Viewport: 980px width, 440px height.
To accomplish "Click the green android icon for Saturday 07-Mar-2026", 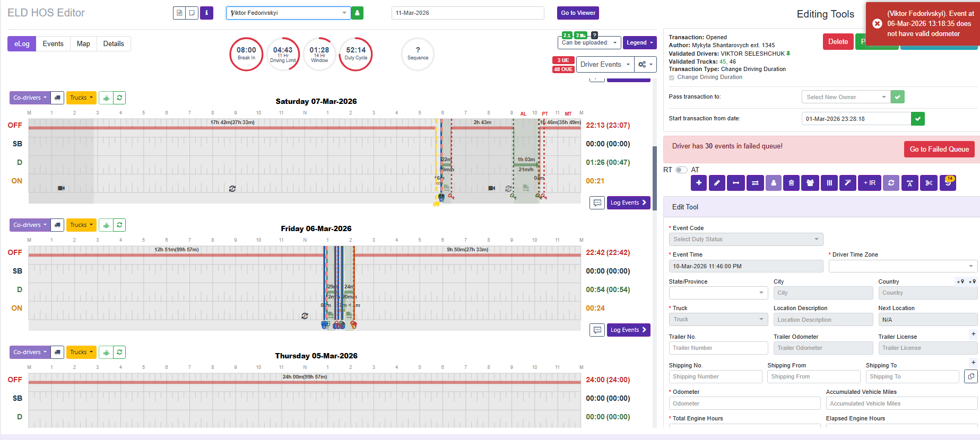I will [106, 98].
